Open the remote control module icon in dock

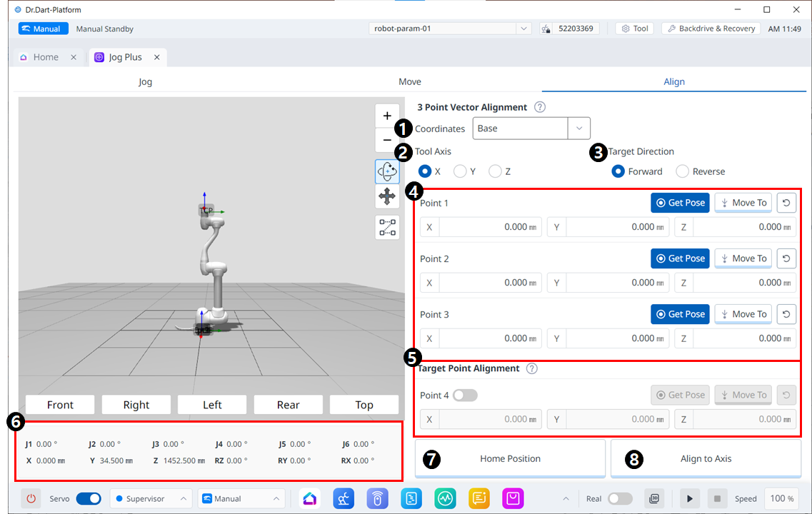pyautogui.click(x=377, y=498)
